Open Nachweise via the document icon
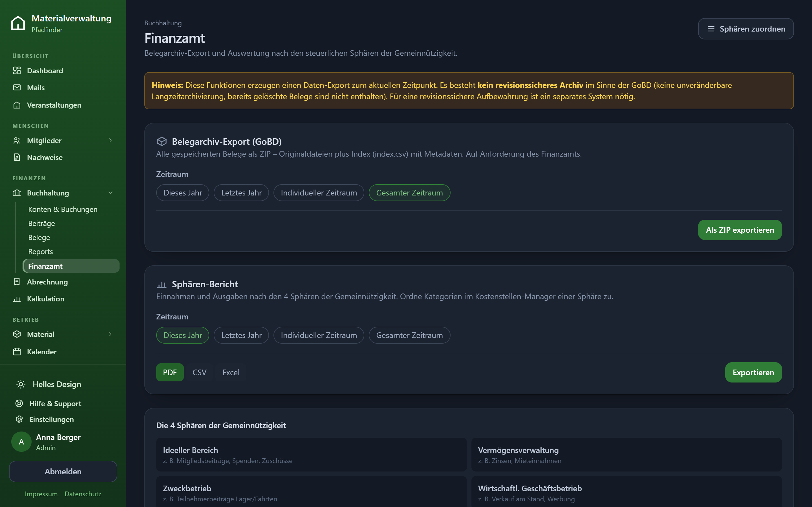Screen dimensions: 812x507 pos(17,157)
